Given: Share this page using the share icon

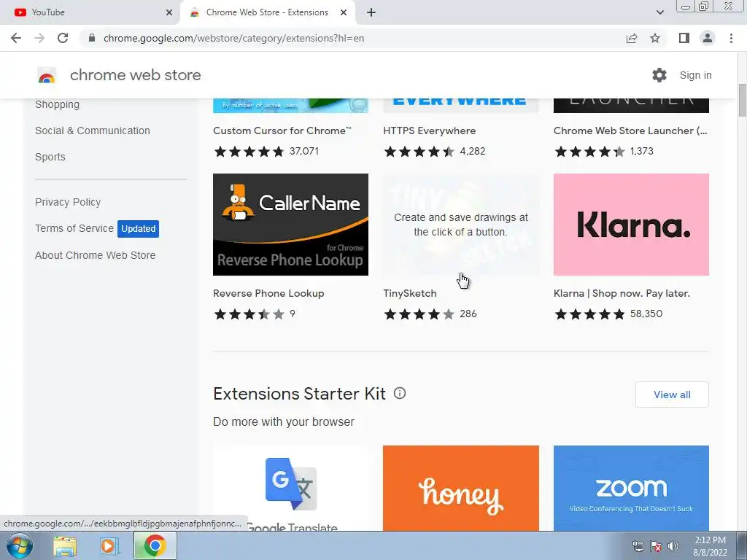Looking at the screenshot, I should pyautogui.click(x=632, y=38).
